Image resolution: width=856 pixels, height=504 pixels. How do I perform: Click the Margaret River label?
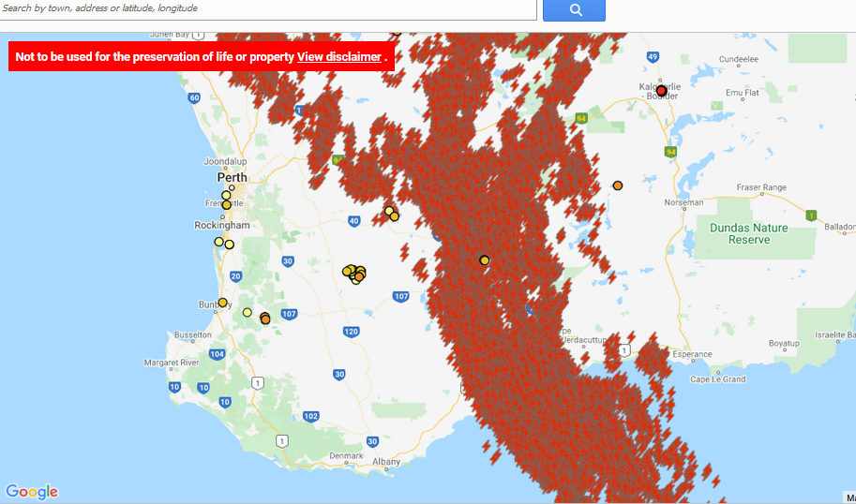click(x=172, y=363)
